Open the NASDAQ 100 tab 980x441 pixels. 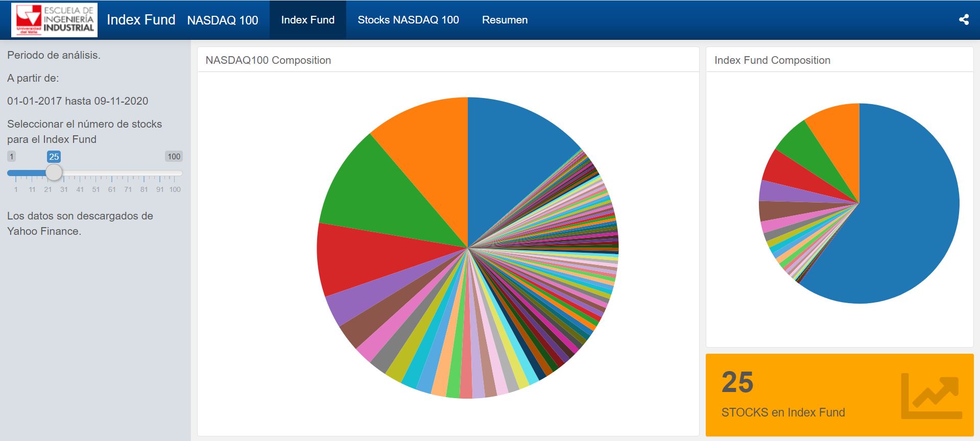point(222,20)
